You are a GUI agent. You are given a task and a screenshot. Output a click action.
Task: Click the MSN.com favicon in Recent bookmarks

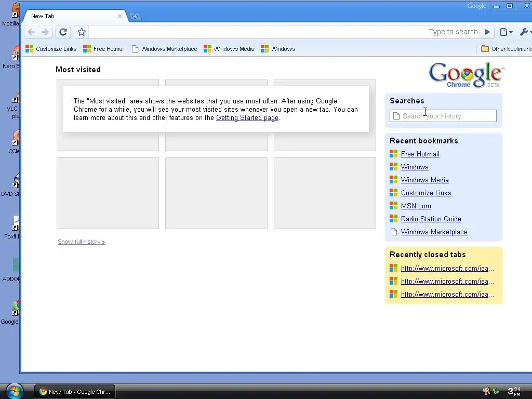(x=394, y=206)
